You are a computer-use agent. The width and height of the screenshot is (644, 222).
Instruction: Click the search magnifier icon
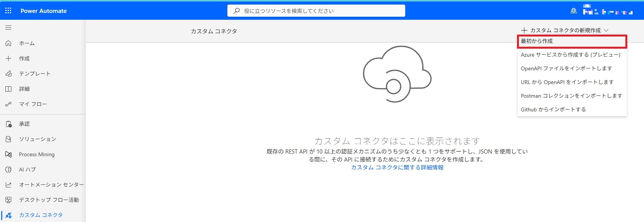coord(236,11)
